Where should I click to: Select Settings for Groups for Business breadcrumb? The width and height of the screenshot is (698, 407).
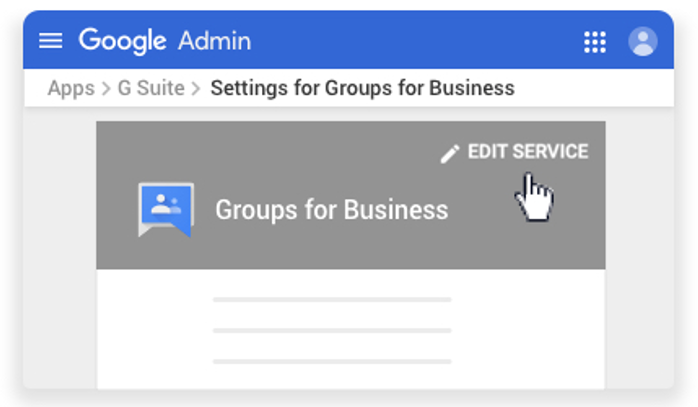click(362, 88)
